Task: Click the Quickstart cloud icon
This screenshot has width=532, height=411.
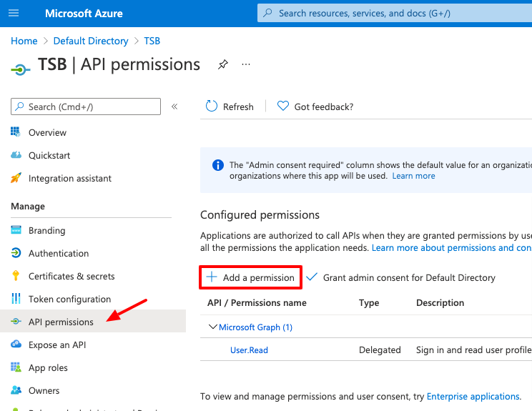Action: 16,155
